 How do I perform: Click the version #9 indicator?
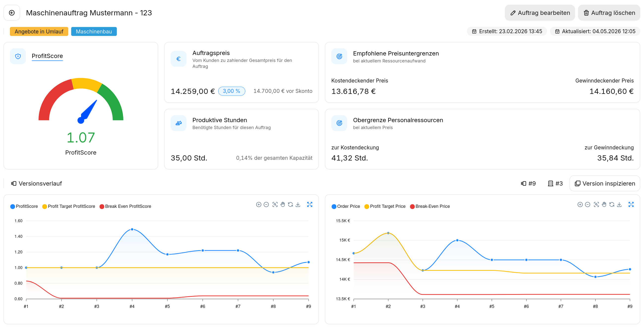tap(528, 183)
